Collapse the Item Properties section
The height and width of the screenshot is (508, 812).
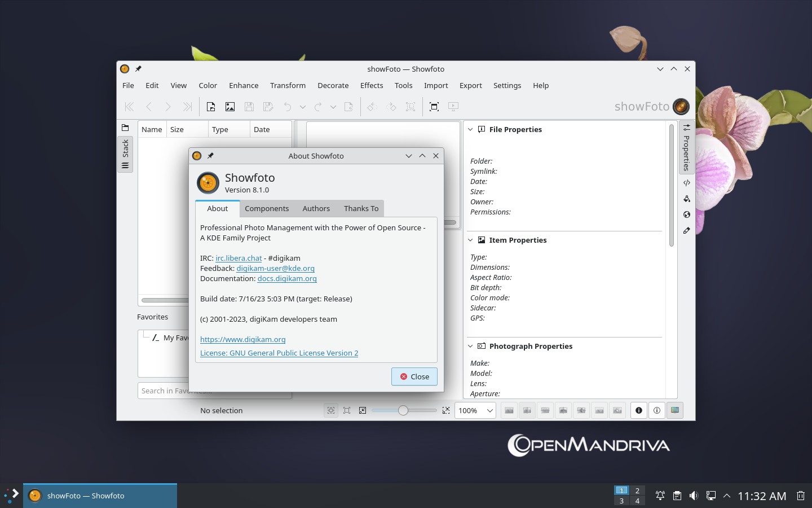click(470, 240)
